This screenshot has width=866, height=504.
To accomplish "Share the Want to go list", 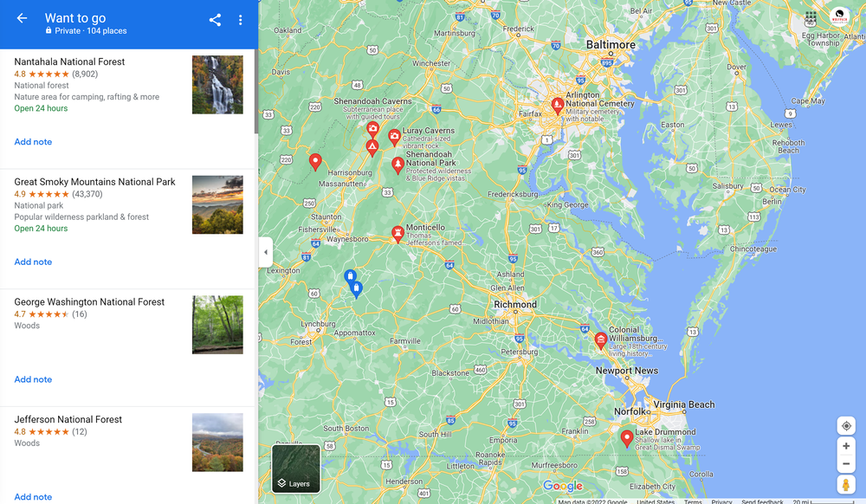I will pyautogui.click(x=215, y=20).
